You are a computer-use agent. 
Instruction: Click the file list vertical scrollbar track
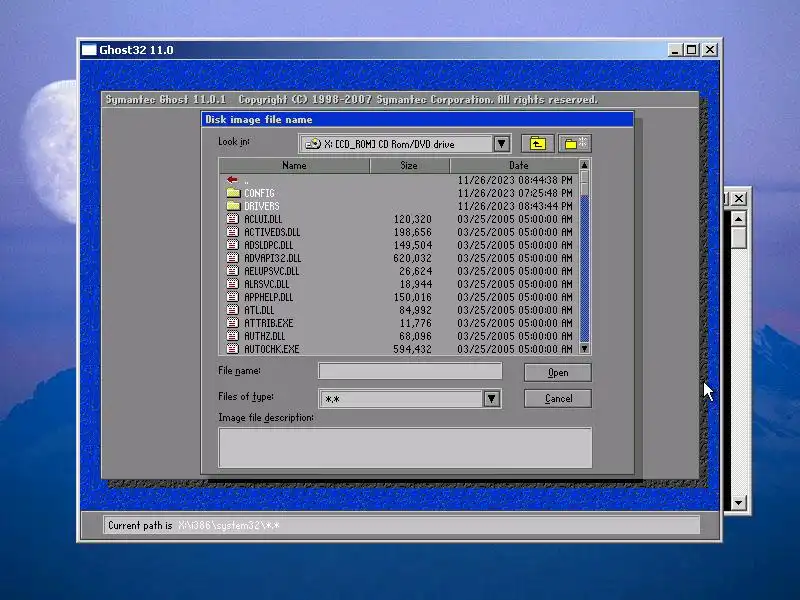coord(585,269)
